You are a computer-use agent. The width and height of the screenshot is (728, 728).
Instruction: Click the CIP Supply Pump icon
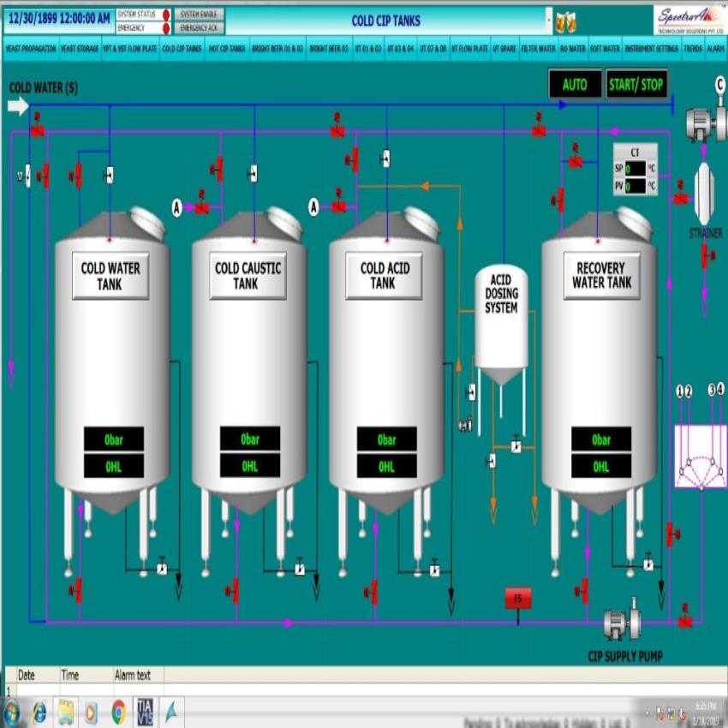coord(622,625)
